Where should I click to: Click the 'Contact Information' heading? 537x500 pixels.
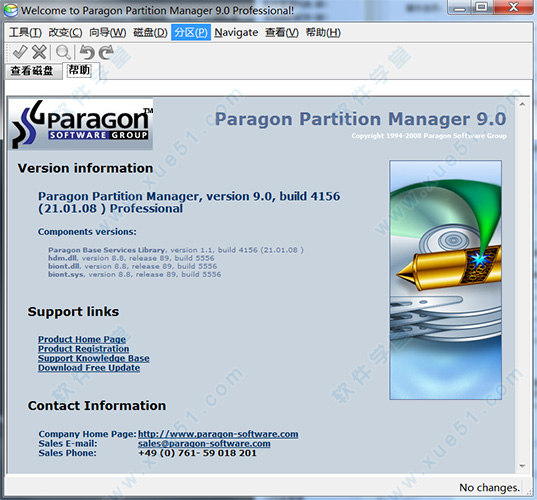[x=97, y=406]
